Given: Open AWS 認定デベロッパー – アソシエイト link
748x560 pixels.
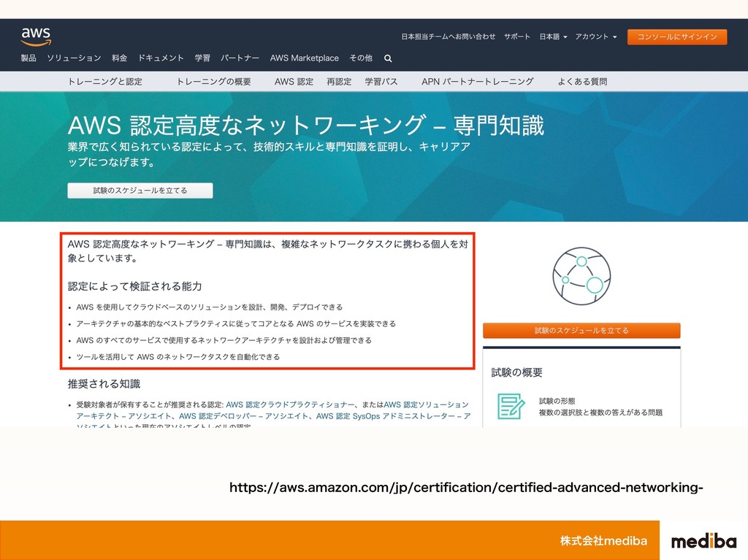Looking at the screenshot, I should coord(244,416).
